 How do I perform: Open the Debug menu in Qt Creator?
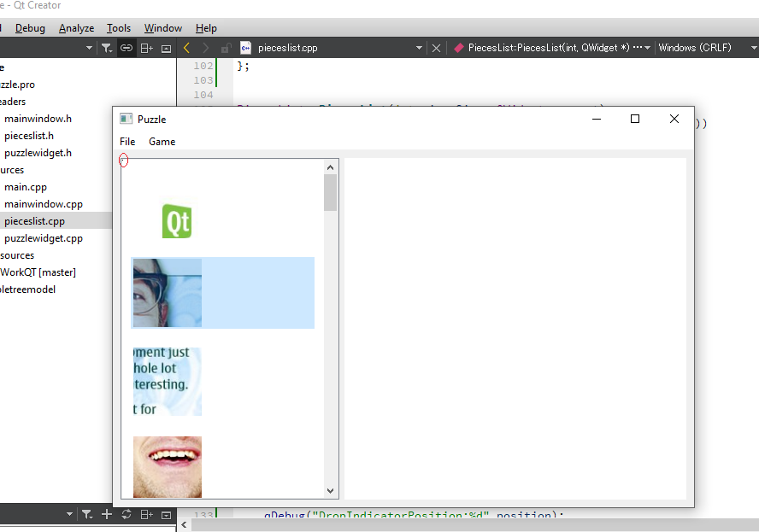pyautogui.click(x=30, y=28)
